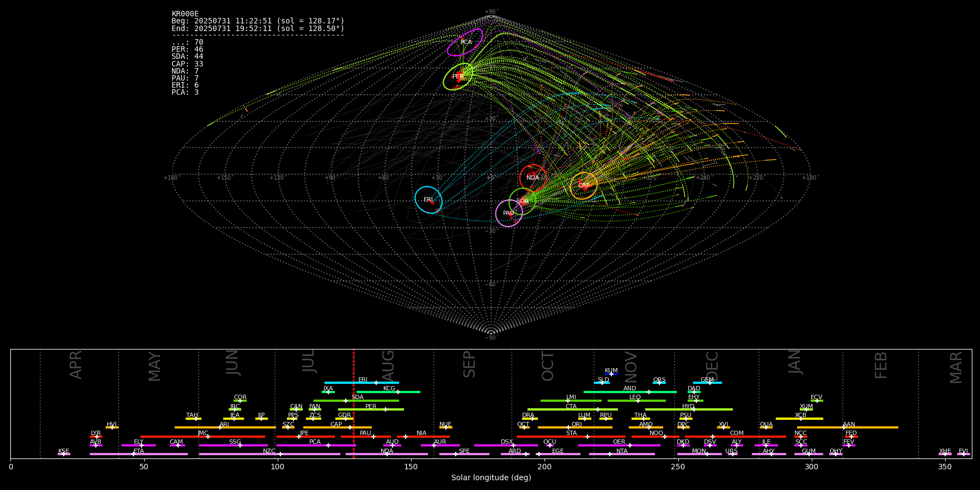Click the JUL month label
Image resolution: width=980 pixels, height=490 pixels.
(x=309, y=361)
